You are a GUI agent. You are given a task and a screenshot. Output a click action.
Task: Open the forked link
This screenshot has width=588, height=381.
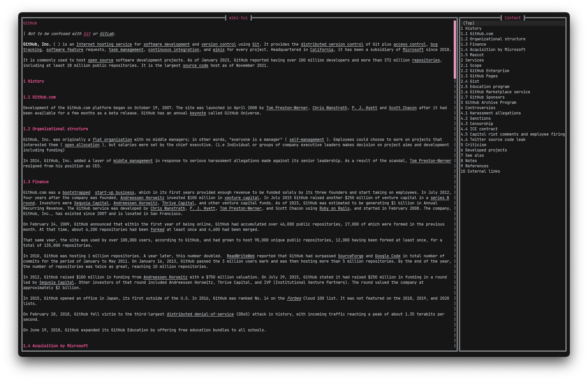(157, 230)
